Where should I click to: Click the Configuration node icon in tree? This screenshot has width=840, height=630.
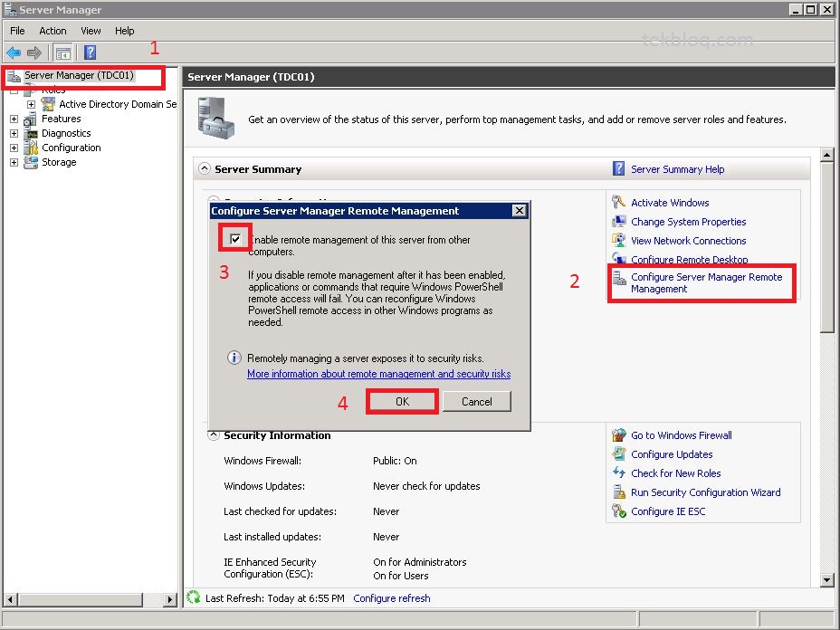coord(31,148)
